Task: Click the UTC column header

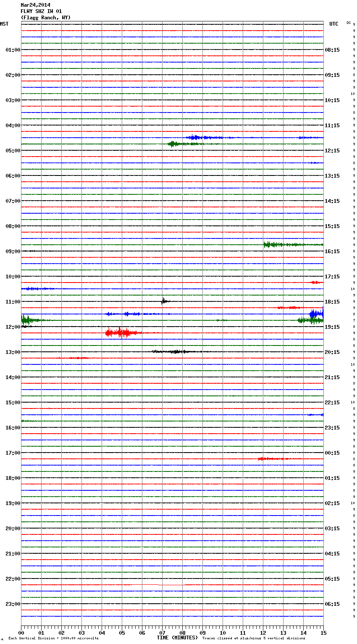Action: [334, 24]
